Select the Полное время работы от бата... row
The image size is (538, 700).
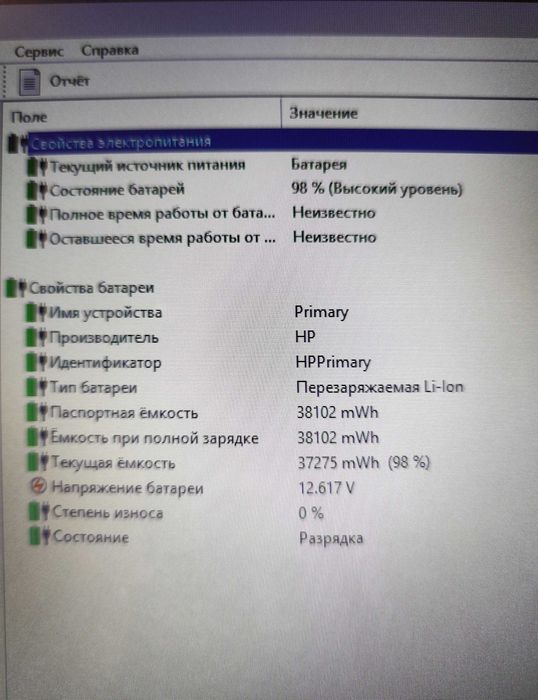point(162,214)
